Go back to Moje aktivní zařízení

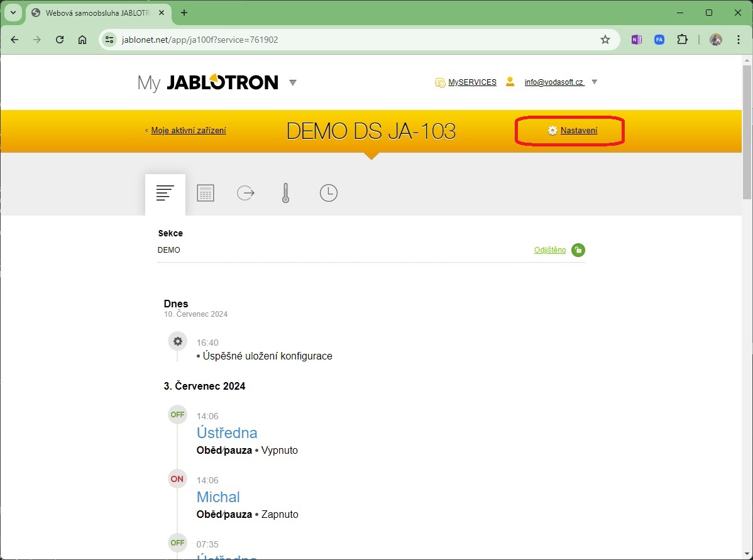click(x=188, y=131)
